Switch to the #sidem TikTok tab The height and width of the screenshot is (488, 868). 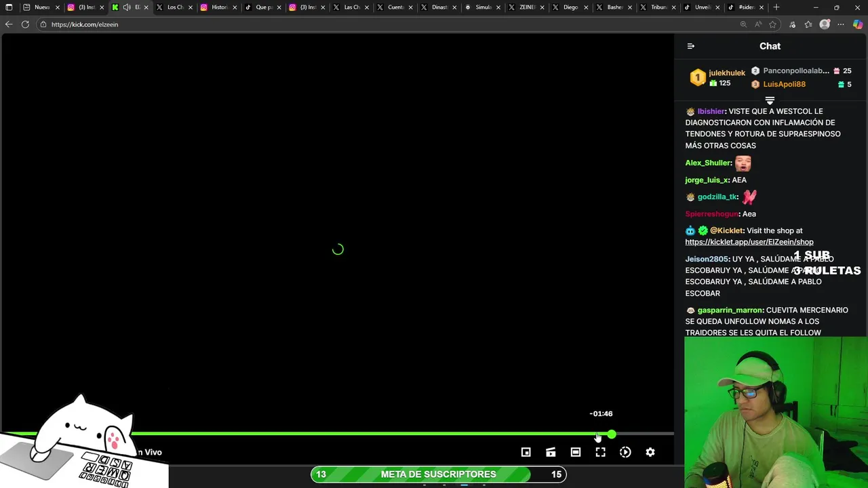click(x=747, y=7)
